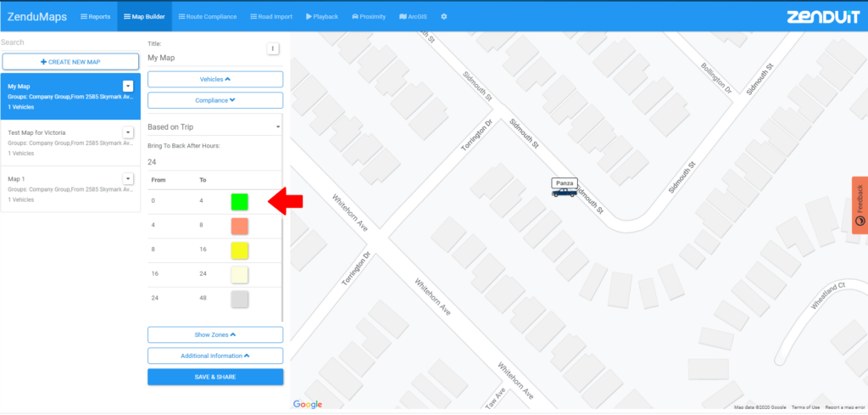Pick the pale cream swatch for 16 to 24
Viewport: 868px width, 415px height.
point(239,275)
